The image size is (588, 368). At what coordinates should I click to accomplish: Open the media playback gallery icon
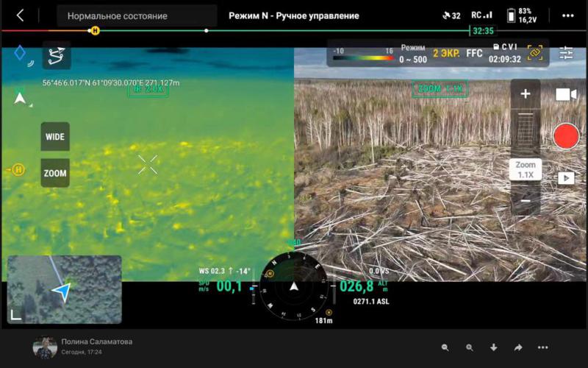pyautogui.click(x=566, y=178)
